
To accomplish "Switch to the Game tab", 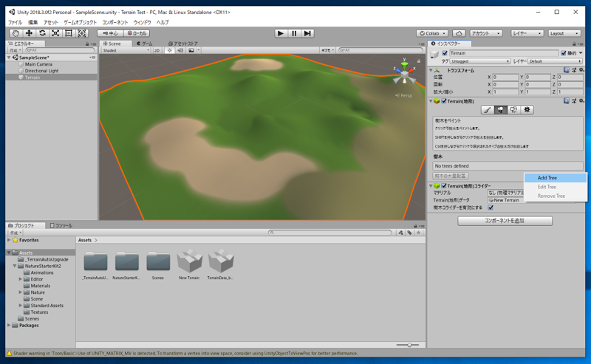I will (x=145, y=44).
